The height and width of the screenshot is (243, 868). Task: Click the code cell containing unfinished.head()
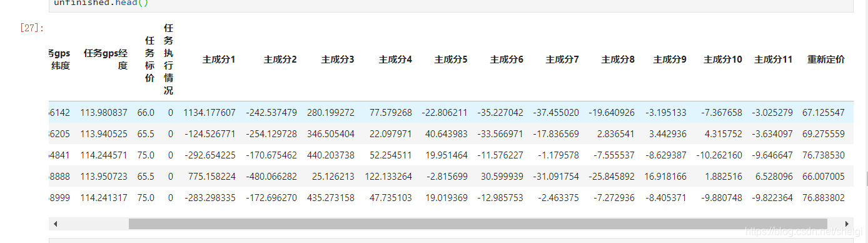pos(451,5)
